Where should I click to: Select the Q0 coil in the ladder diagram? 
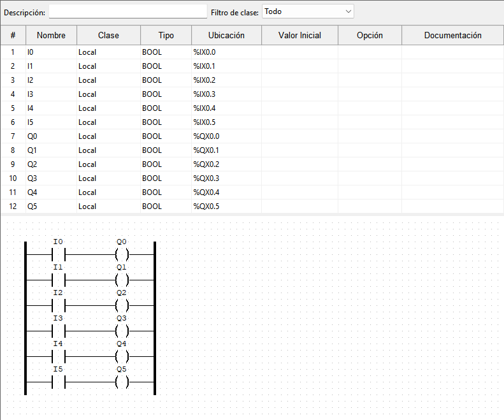click(x=122, y=254)
